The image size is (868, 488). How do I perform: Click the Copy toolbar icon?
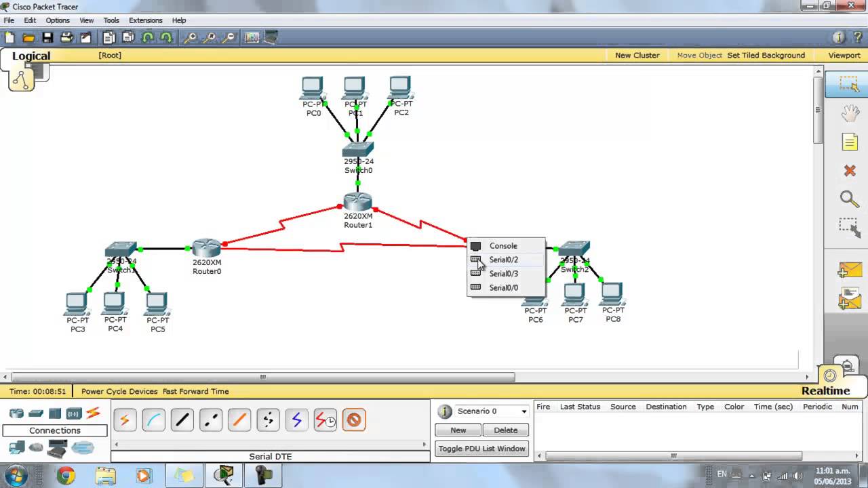pyautogui.click(x=109, y=37)
